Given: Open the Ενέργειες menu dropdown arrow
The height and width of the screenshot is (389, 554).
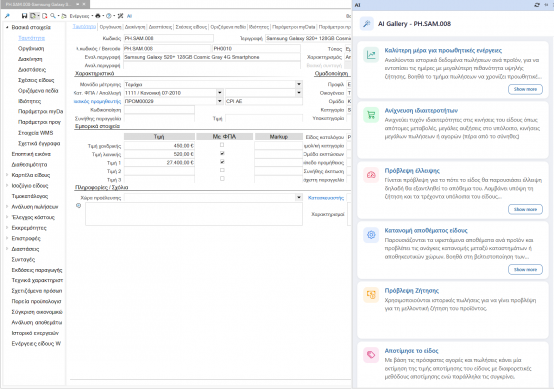Looking at the screenshot, I should [92, 16].
